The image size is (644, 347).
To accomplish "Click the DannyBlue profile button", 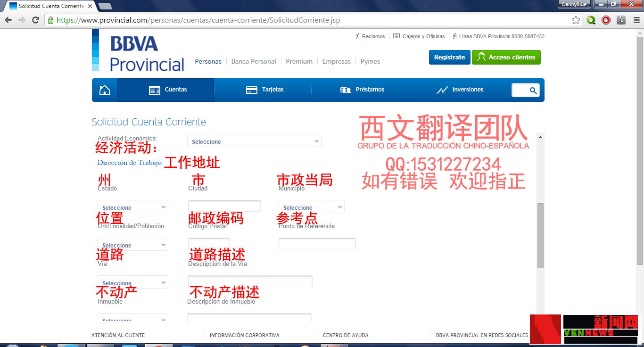I will pos(574,4).
